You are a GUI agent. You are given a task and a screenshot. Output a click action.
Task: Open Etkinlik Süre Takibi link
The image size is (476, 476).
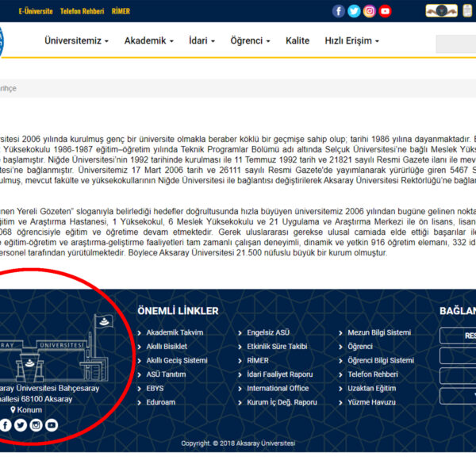coord(277,347)
